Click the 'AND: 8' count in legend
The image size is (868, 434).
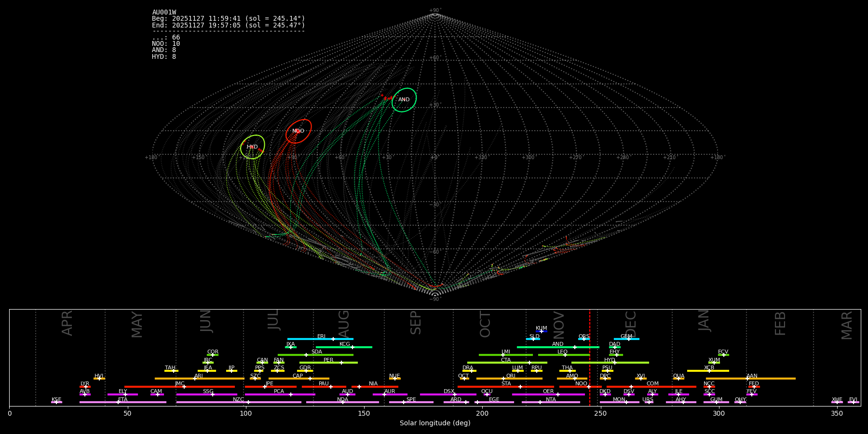click(x=164, y=50)
